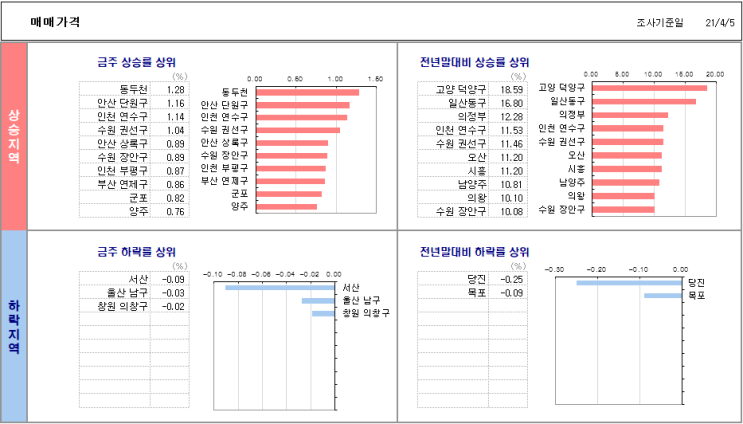Click the survey date '21/4/5'

(x=719, y=23)
